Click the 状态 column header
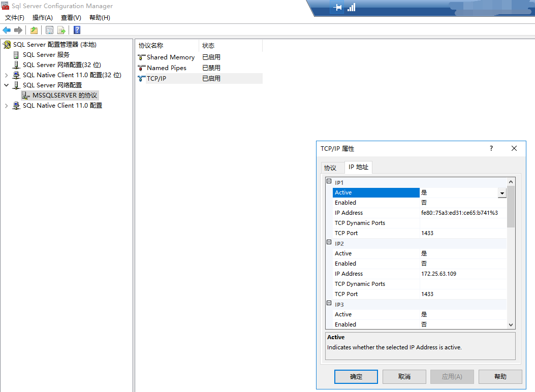Image resolution: width=535 pixels, height=392 pixels. tap(231, 46)
